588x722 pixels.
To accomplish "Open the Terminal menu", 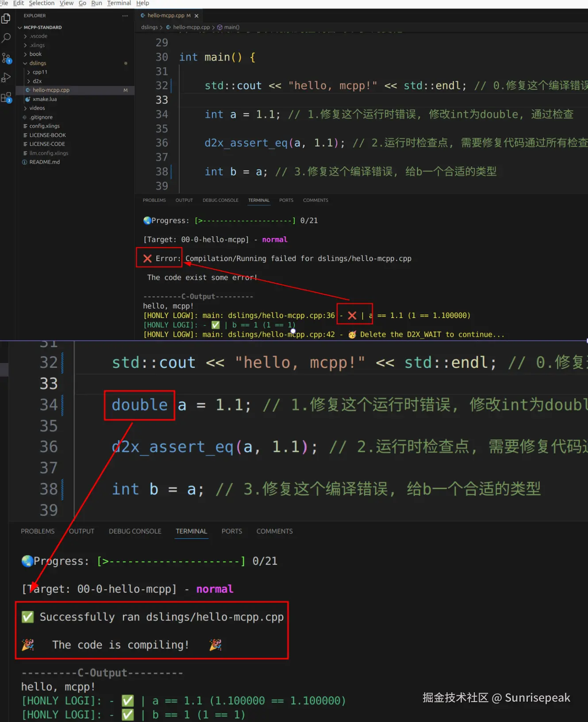I will (119, 3).
